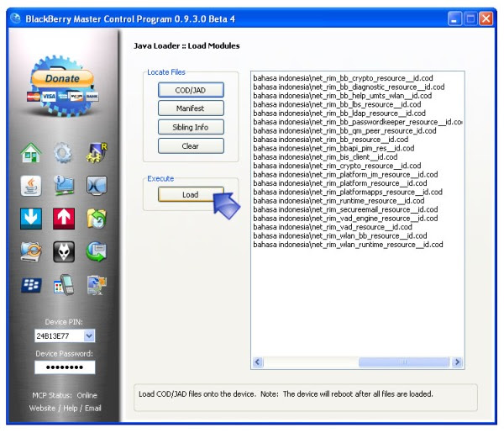Open the BlackBerry logo icon

pyautogui.click(x=31, y=285)
